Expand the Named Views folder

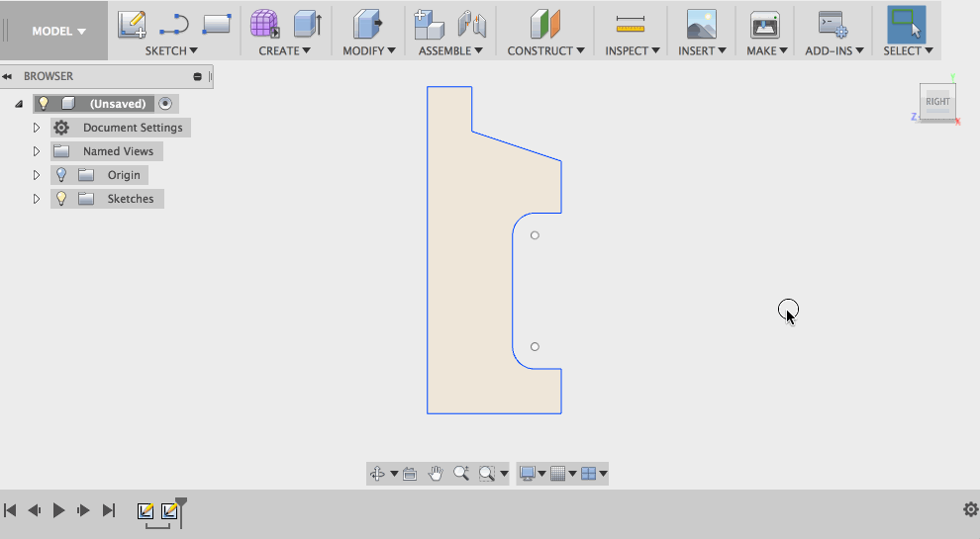click(37, 151)
